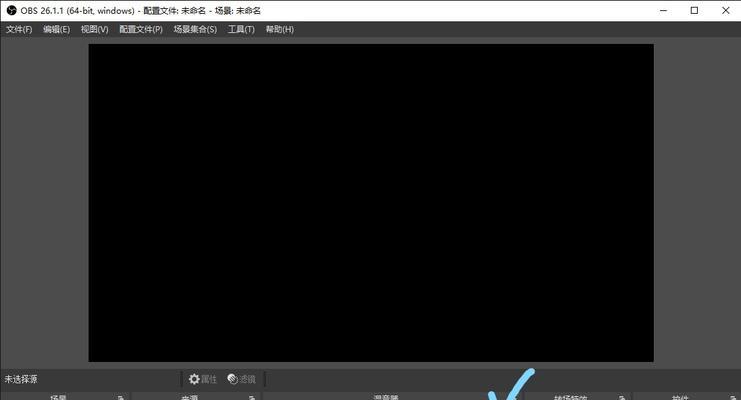The image size is (741, 400).
Task: Open the 文件(F) menu
Action: point(19,29)
